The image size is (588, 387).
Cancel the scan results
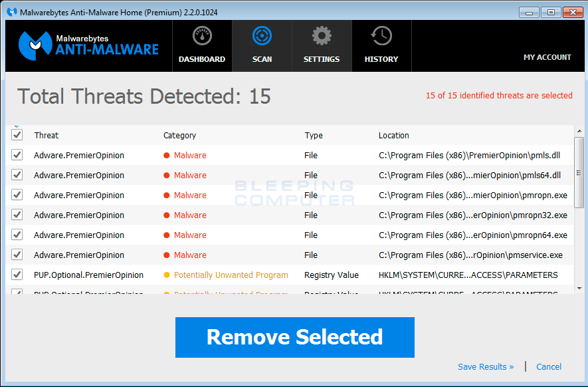tap(549, 367)
